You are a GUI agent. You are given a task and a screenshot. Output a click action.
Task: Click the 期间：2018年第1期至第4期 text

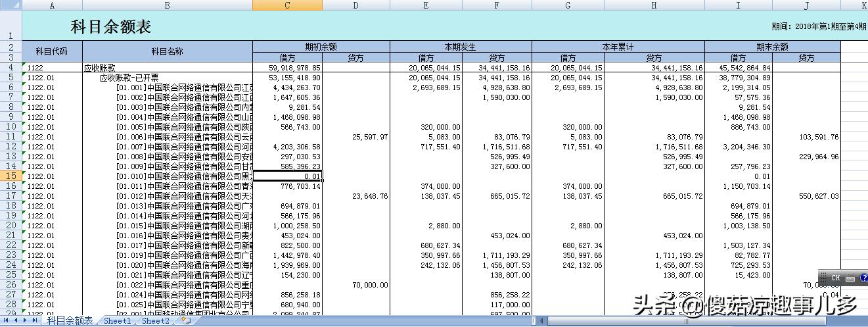tap(818, 27)
